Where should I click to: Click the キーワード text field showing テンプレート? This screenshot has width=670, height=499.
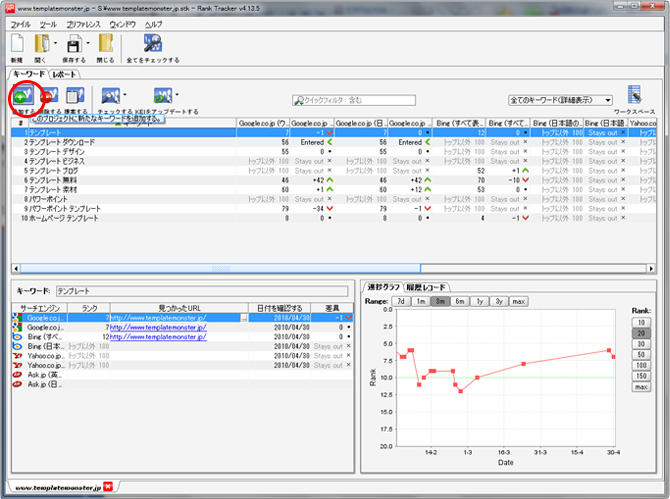click(202, 291)
